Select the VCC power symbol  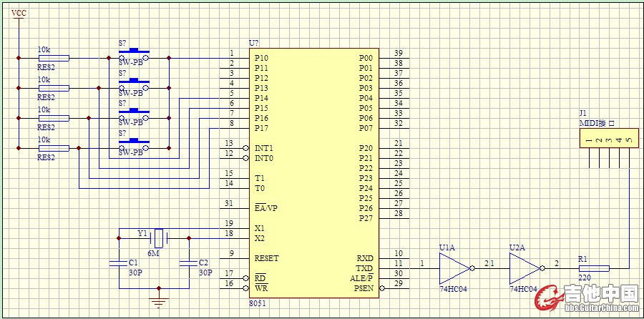point(19,15)
